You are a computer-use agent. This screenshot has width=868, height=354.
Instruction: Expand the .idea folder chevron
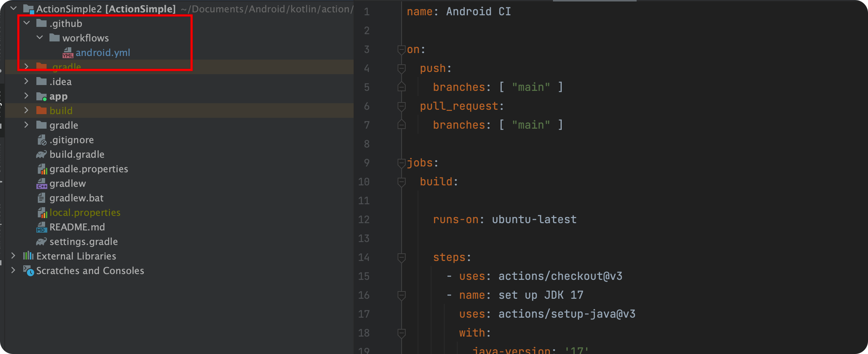tap(26, 81)
